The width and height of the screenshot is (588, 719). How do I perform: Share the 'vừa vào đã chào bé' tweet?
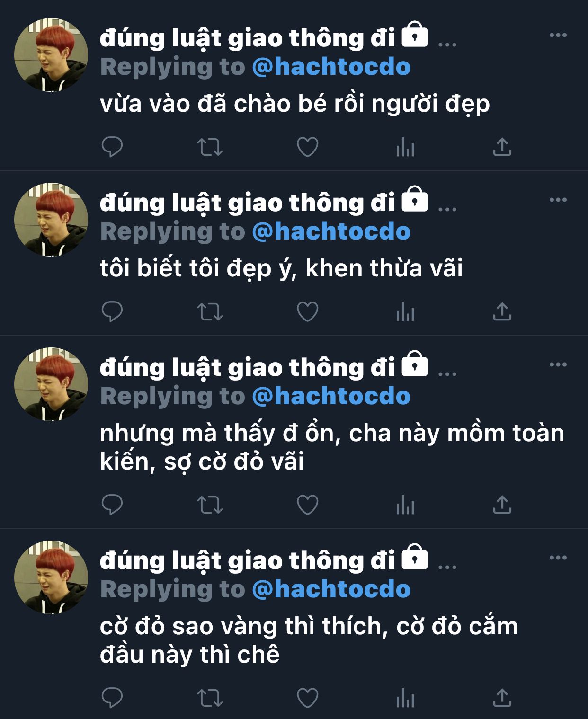[x=502, y=147]
